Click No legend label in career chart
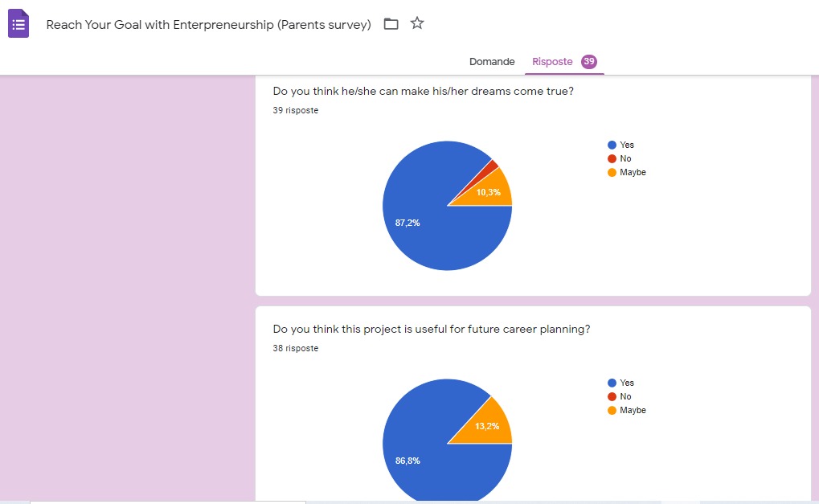Viewport: 819px width, 504px height. (x=625, y=396)
